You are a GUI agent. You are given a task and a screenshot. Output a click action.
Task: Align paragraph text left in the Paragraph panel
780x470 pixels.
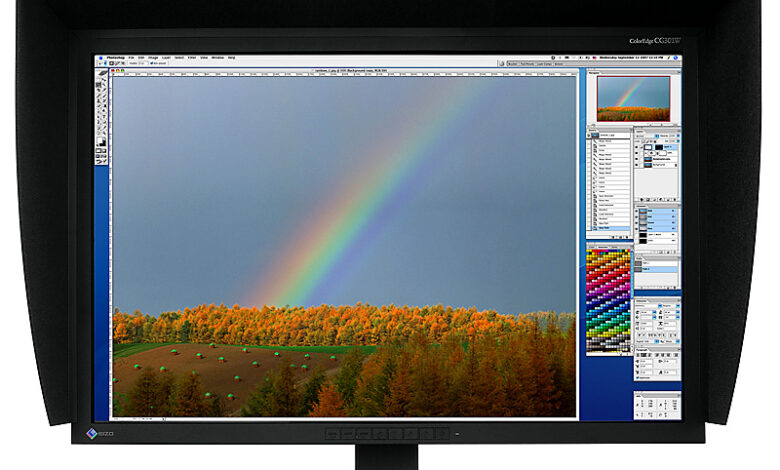638,355
